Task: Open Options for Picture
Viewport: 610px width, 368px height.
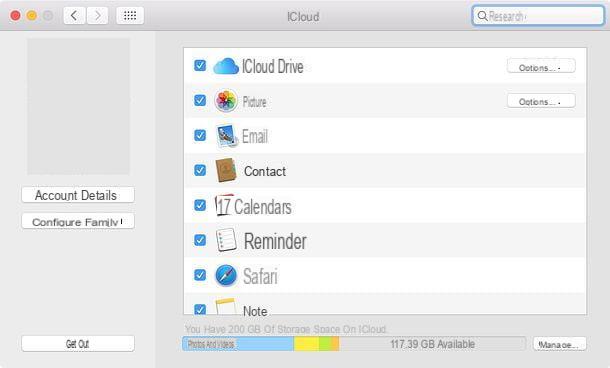Action: coord(541,101)
